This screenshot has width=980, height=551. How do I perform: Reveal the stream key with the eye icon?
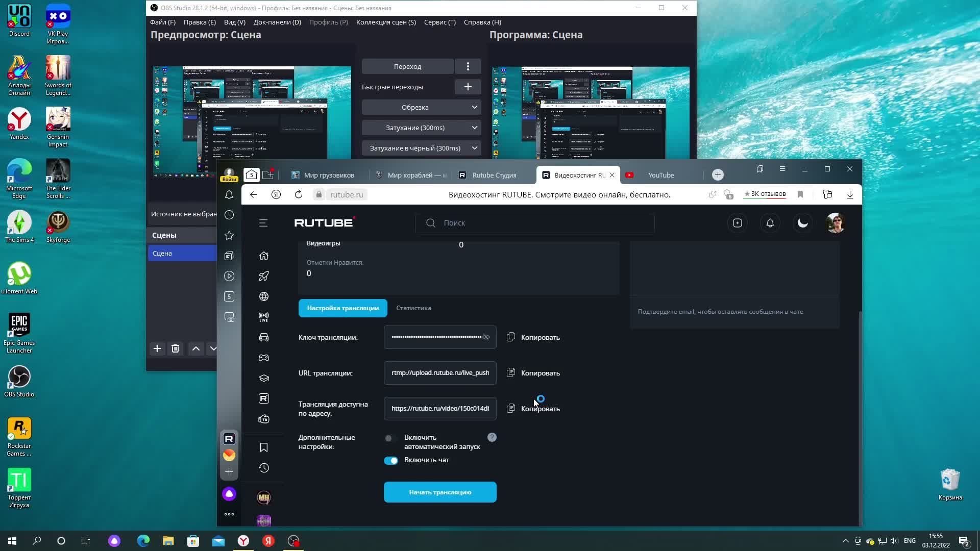click(486, 337)
